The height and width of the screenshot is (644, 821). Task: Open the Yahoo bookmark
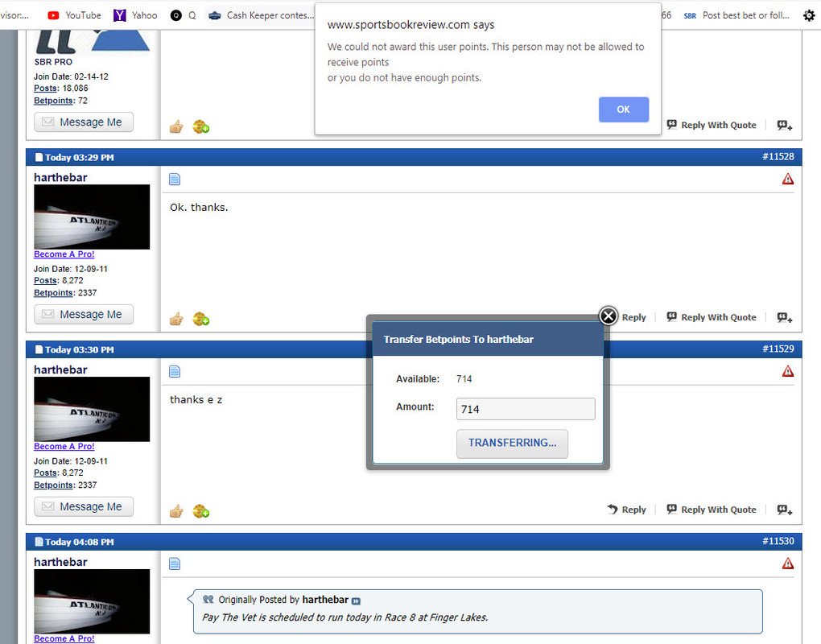pyautogui.click(x=135, y=15)
